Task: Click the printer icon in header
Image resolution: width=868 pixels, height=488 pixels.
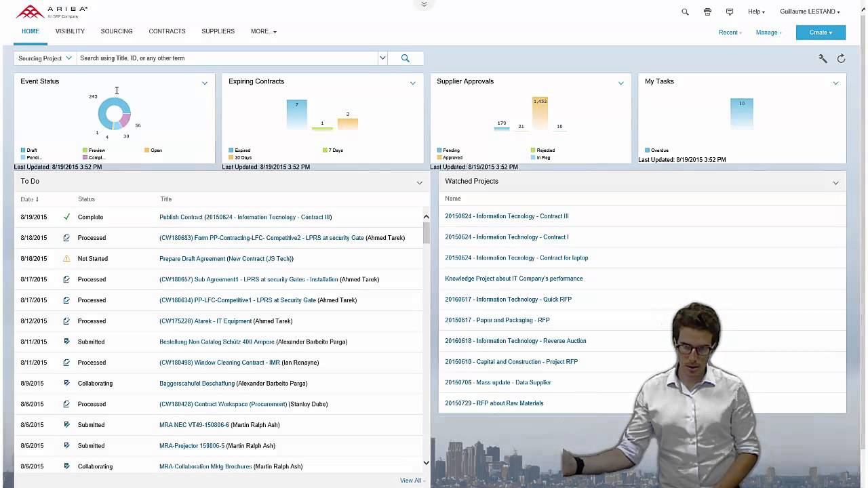Action: pos(707,12)
